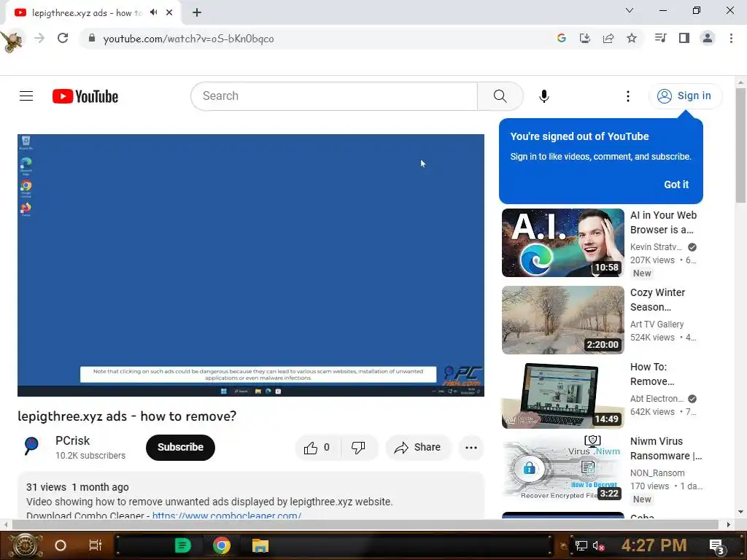Click '31 views 1 month ago' text
Viewport: 747px width, 560px height.
pos(77,487)
